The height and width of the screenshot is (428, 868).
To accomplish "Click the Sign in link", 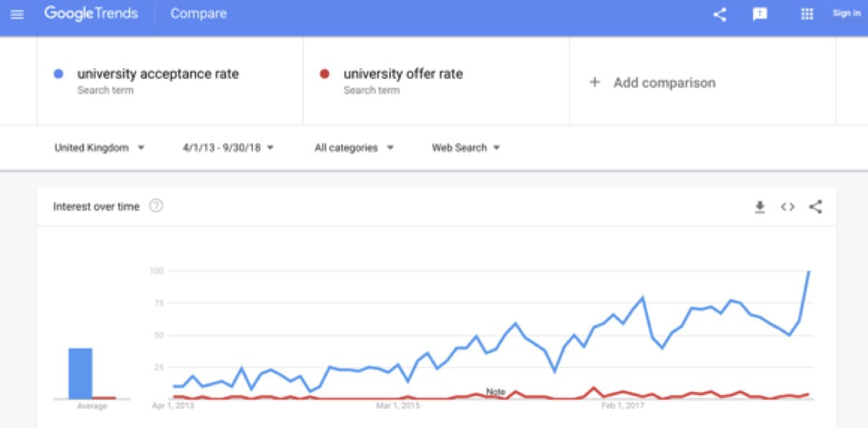I will coord(846,13).
